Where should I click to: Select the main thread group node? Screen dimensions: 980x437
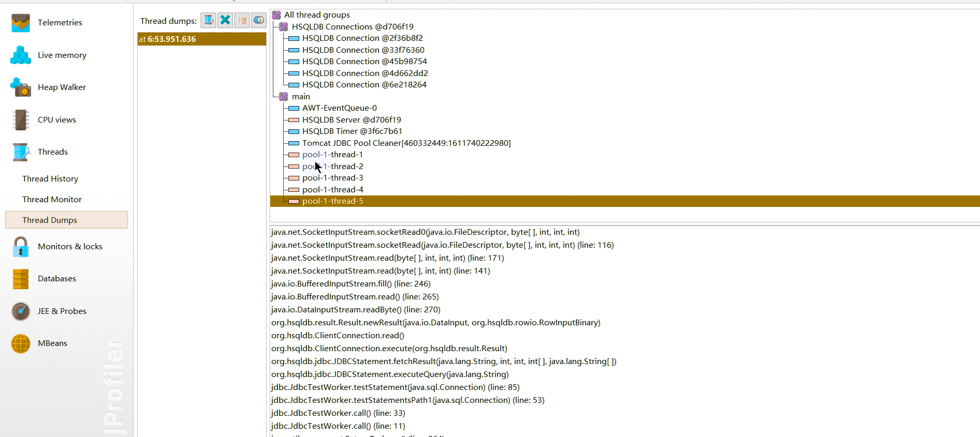301,97
